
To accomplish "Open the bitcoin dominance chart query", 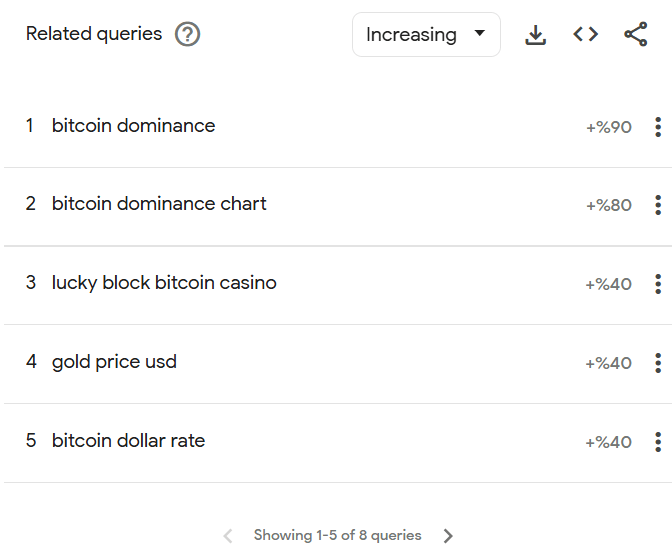I will pyautogui.click(x=159, y=204).
